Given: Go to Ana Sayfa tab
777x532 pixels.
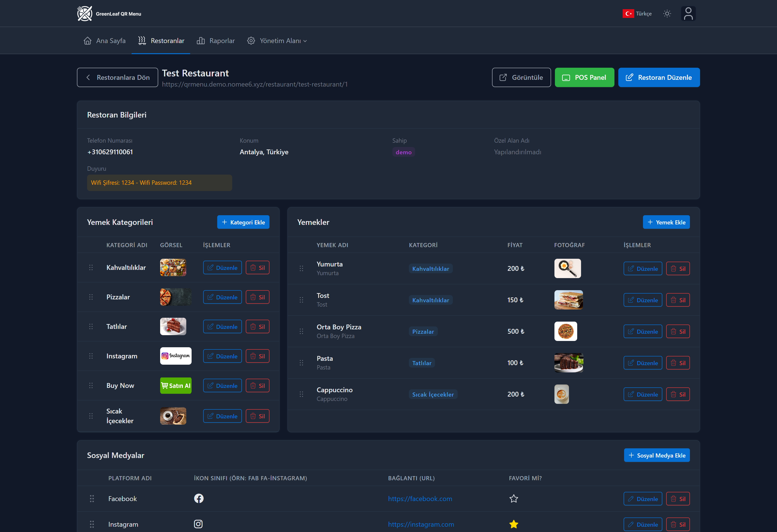Looking at the screenshot, I should pos(105,41).
